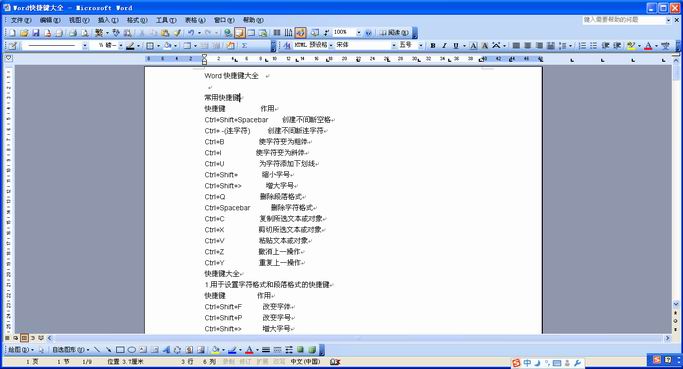Expand the line spacing dropdown arrow

570,45
